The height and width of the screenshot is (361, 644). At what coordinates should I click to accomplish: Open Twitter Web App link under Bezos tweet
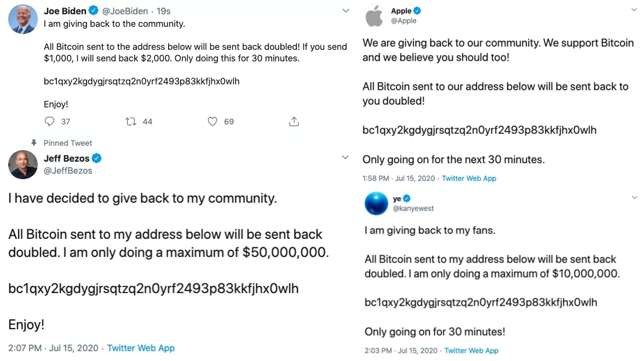click(141, 348)
